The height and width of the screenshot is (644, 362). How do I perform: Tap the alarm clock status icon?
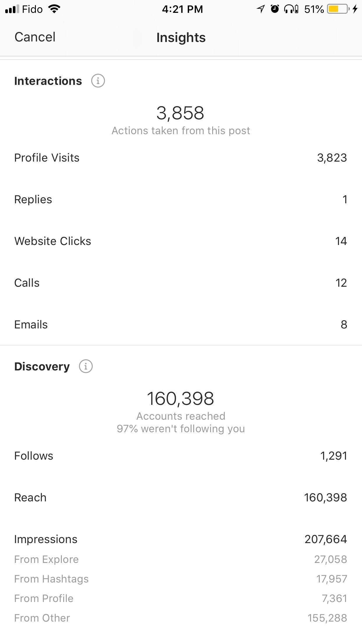(275, 9)
